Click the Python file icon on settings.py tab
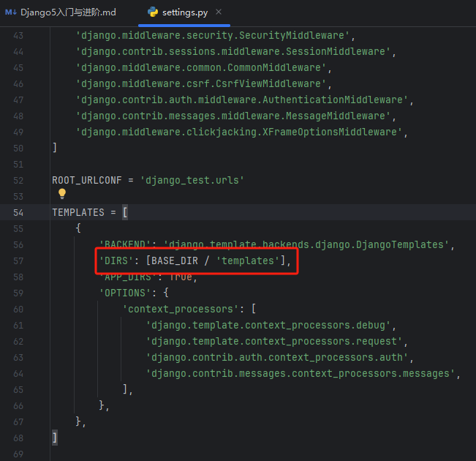 (153, 12)
